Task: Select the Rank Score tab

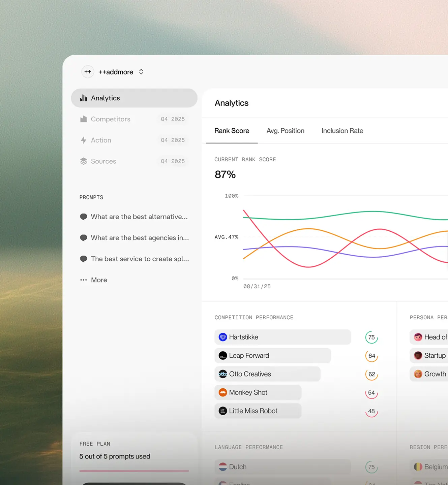Action: (232, 131)
